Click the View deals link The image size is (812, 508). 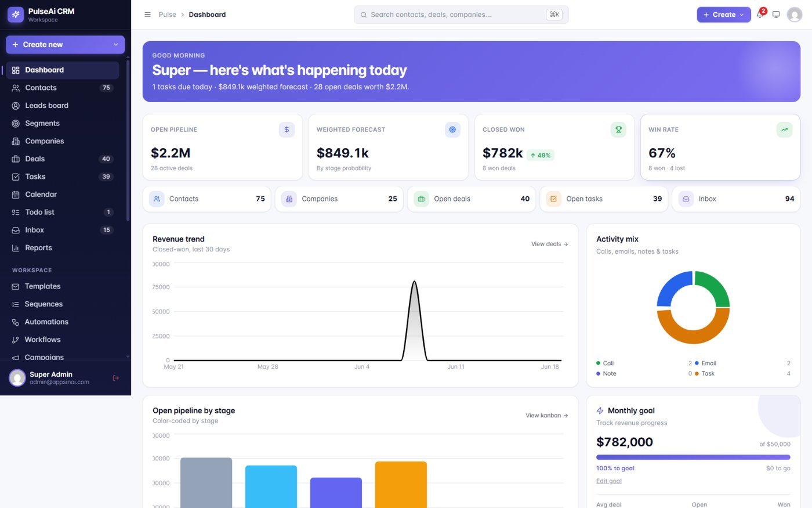[549, 244]
